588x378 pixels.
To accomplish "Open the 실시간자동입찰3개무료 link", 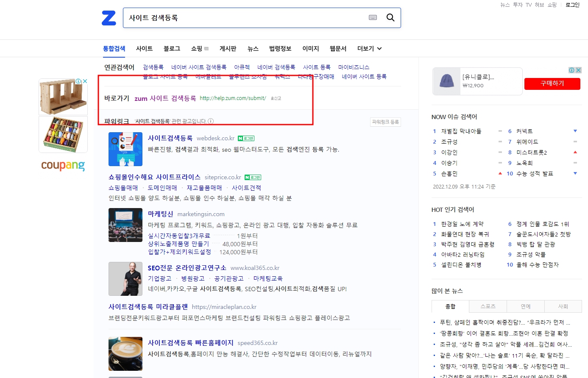I will click(179, 236).
